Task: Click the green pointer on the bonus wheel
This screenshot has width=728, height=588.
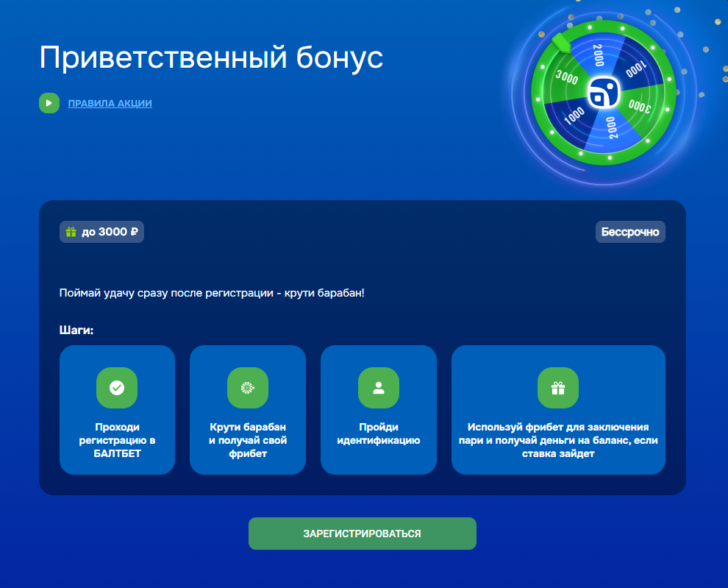Action: coord(561,43)
